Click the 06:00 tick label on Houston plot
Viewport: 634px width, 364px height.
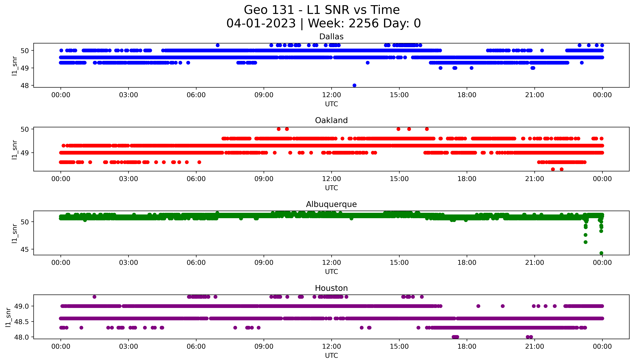tap(196, 347)
